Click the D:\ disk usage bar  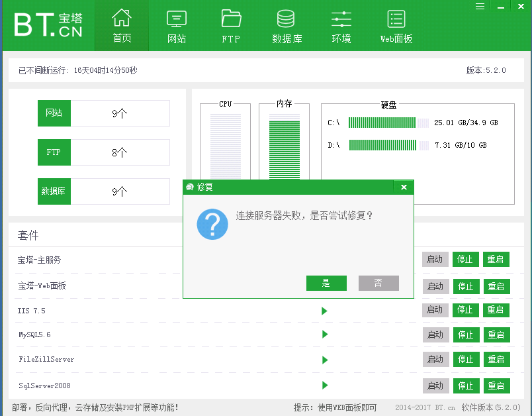pyautogui.click(x=389, y=145)
